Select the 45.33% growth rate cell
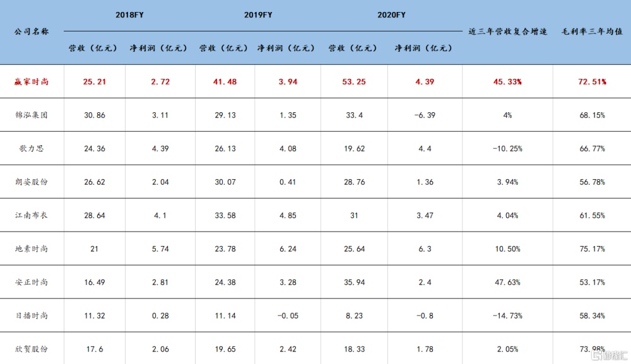Viewport: 631px width, 364px height. pyautogui.click(x=507, y=81)
